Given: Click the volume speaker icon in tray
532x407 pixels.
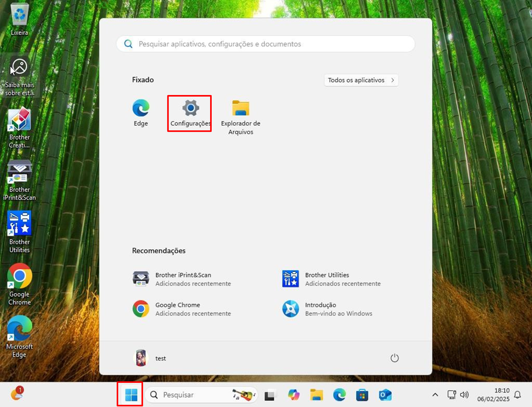Looking at the screenshot, I should pos(464,395).
